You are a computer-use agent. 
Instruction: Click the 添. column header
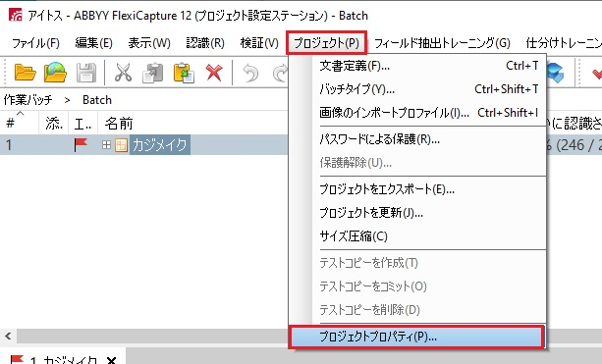pyautogui.click(x=54, y=123)
